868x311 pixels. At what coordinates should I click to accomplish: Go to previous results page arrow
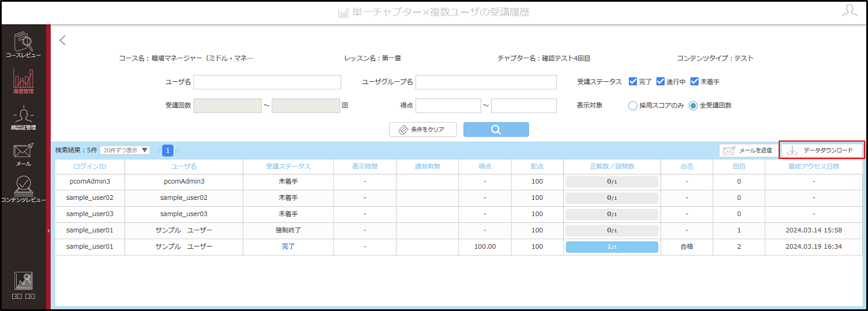pyautogui.click(x=157, y=150)
